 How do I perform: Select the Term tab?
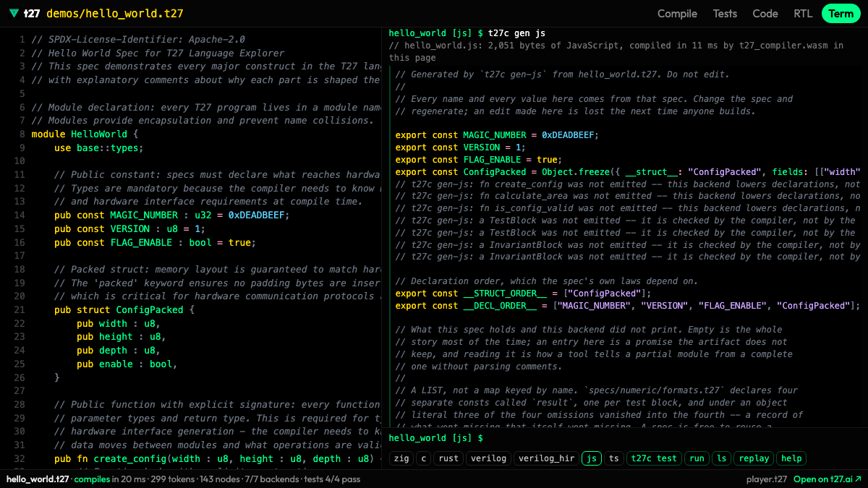click(841, 14)
